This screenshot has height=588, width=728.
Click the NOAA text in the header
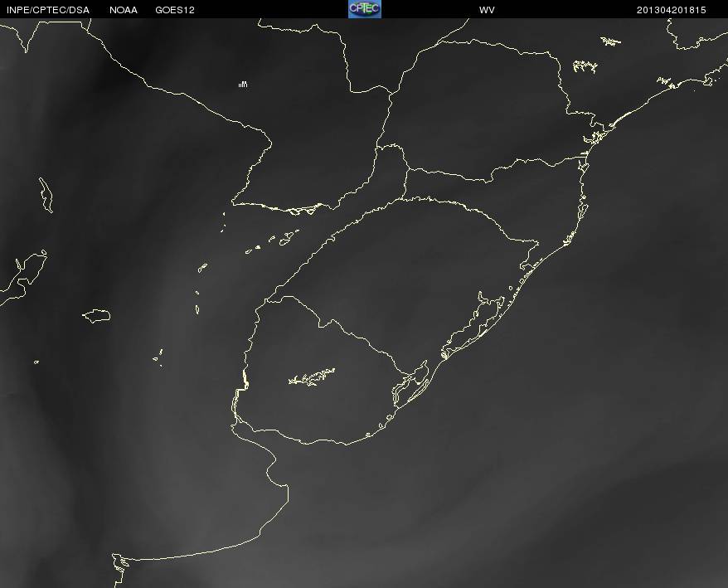coord(124,10)
